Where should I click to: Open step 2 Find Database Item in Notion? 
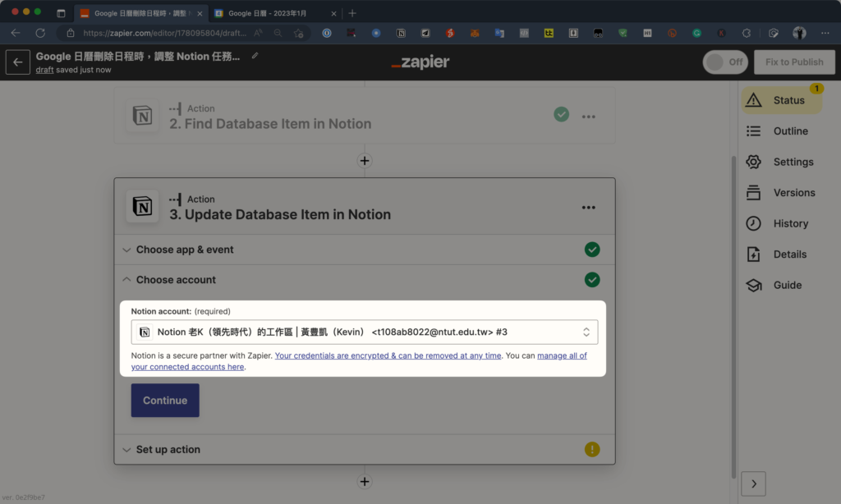(x=365, y=116)
